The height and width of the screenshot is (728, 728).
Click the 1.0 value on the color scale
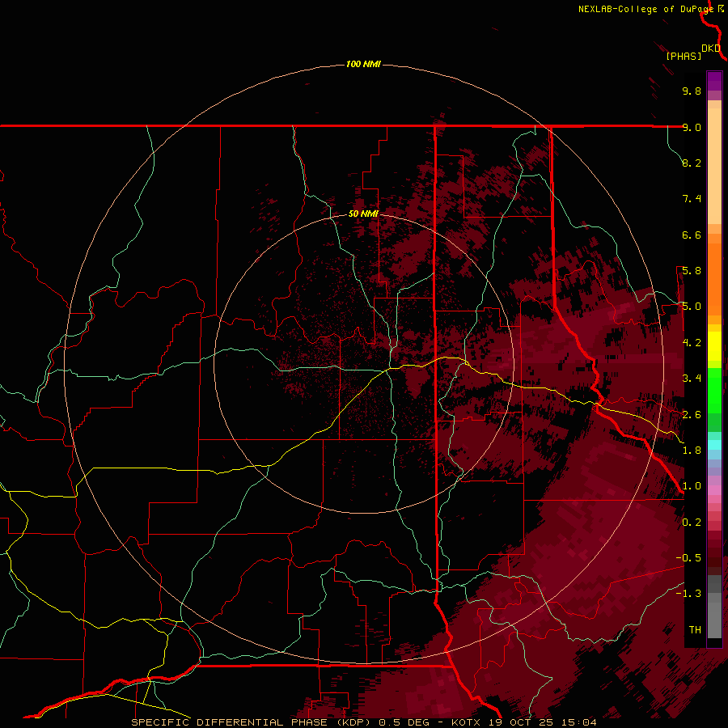point(692,486)
